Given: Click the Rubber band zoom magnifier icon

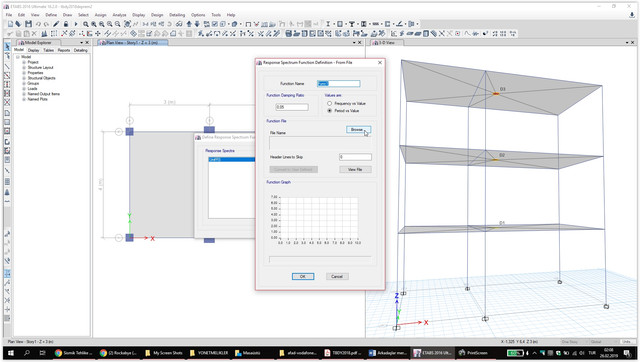Looking at the screenshot, I should 86,24.
